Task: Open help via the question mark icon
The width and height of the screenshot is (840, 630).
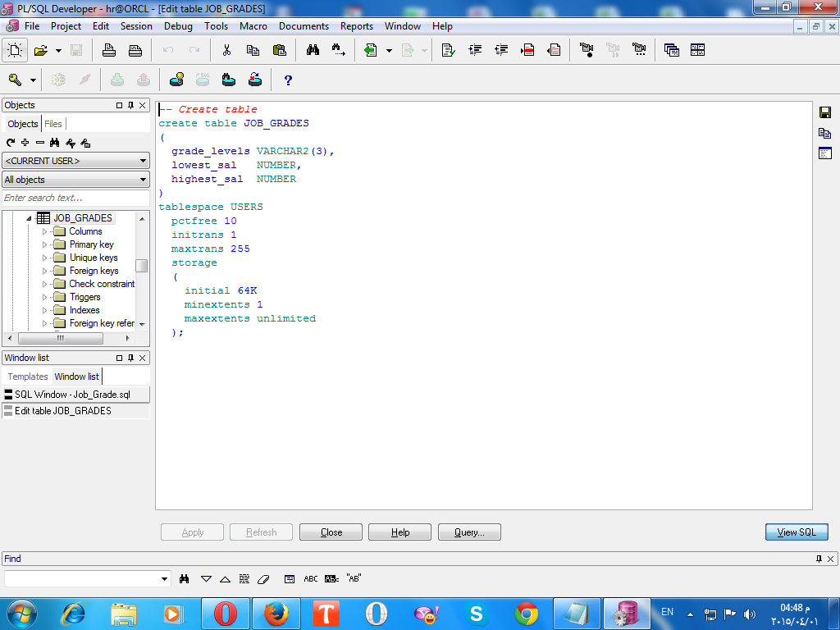Action: (288, 80)
